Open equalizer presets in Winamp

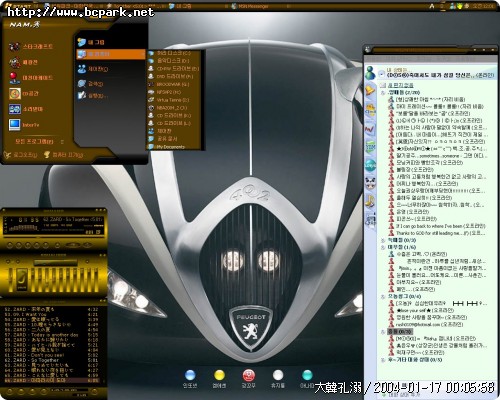pyautogui.click(x=87, y=261)
